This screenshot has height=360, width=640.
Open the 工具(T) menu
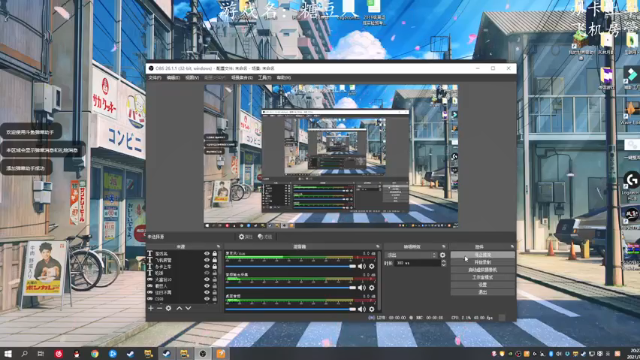(264, 78)
